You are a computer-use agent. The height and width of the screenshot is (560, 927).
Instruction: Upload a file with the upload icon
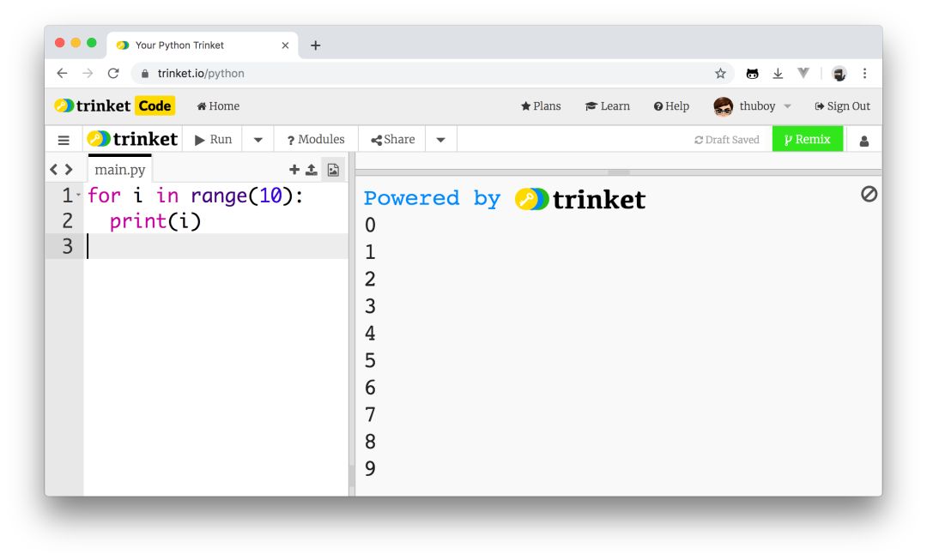[x=311, y=170]
